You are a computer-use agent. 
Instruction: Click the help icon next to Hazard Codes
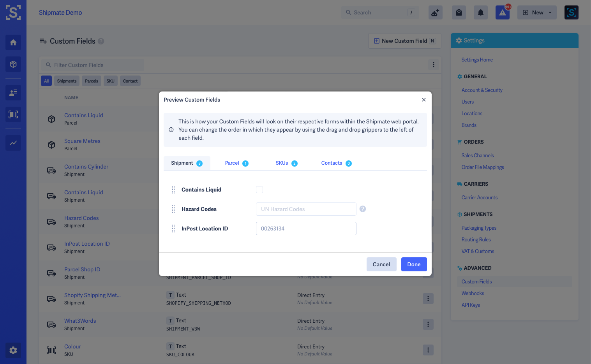363,209
